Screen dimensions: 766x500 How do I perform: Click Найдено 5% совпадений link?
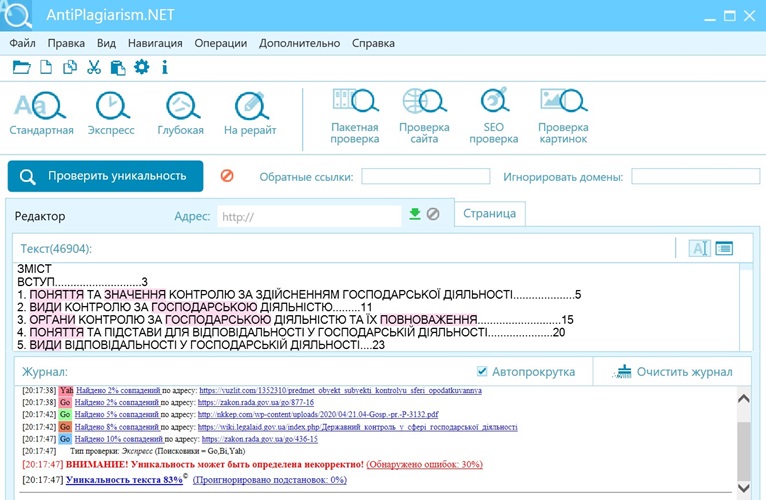[117, 414]
